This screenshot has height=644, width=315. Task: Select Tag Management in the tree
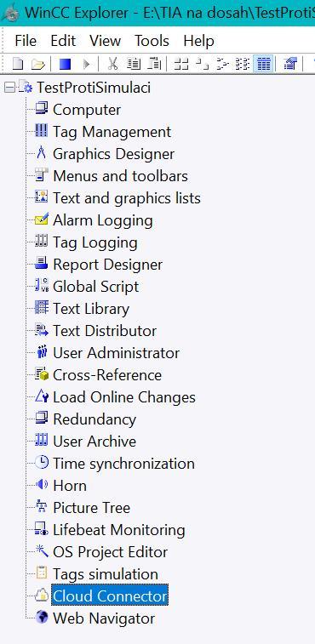[112, 132]
